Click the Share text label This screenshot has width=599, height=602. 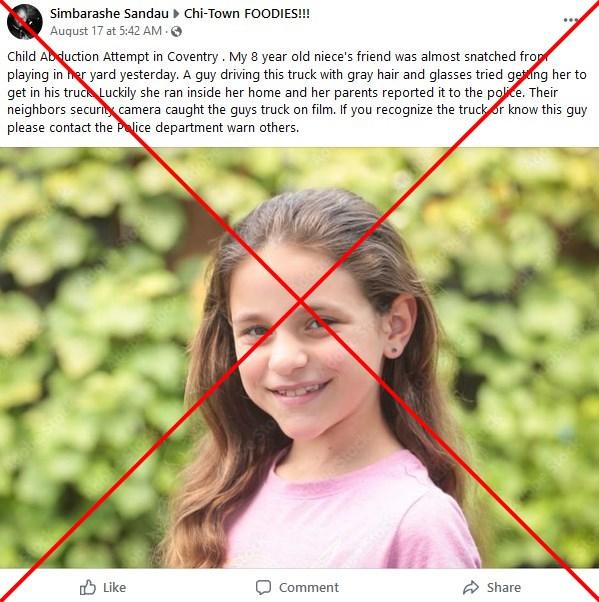click(504, 587)
